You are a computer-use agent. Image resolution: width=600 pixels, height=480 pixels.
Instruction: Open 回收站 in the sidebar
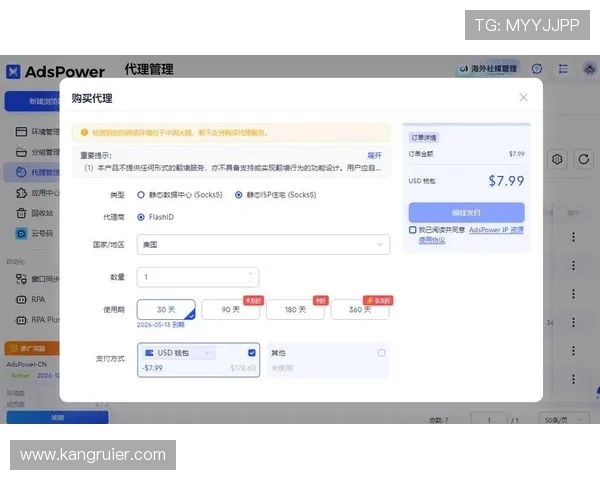pyautogui.click(x=34, y=213)
